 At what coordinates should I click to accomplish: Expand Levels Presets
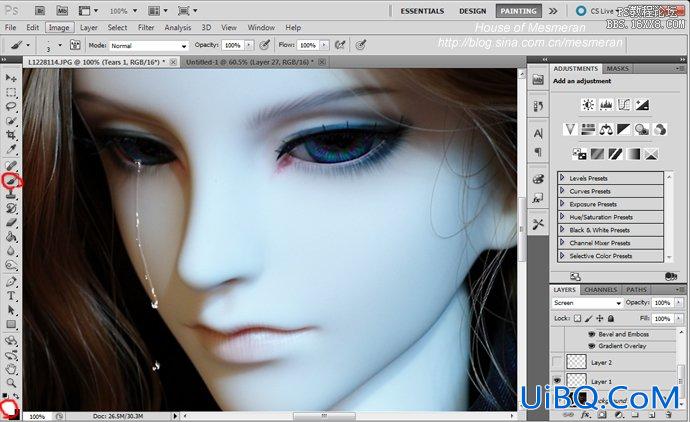[x=562, y=178]
